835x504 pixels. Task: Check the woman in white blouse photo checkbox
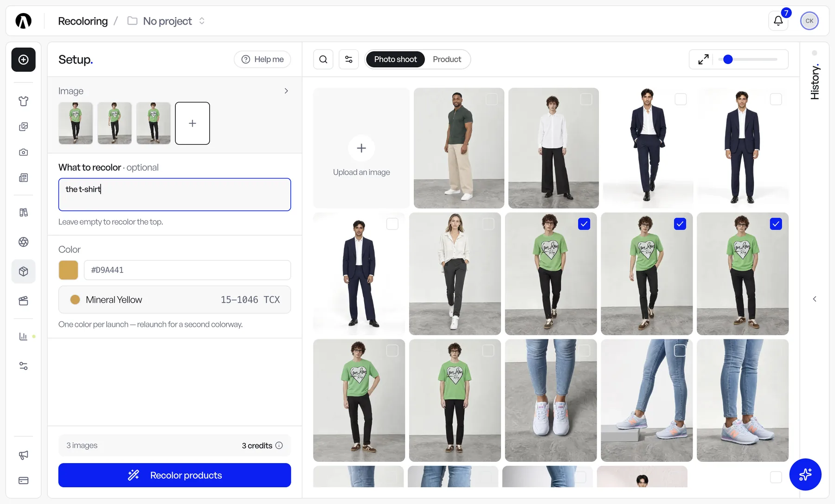(x=488, y=224)
